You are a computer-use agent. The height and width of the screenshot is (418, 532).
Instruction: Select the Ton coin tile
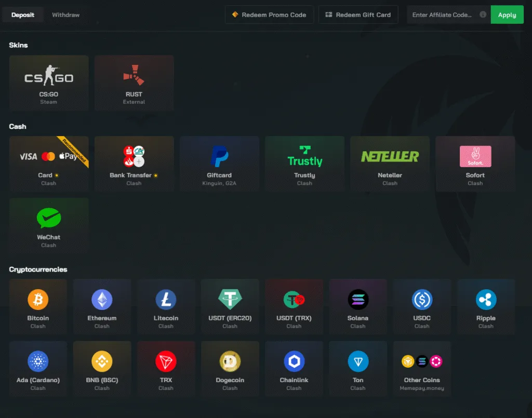pos(358,369)
